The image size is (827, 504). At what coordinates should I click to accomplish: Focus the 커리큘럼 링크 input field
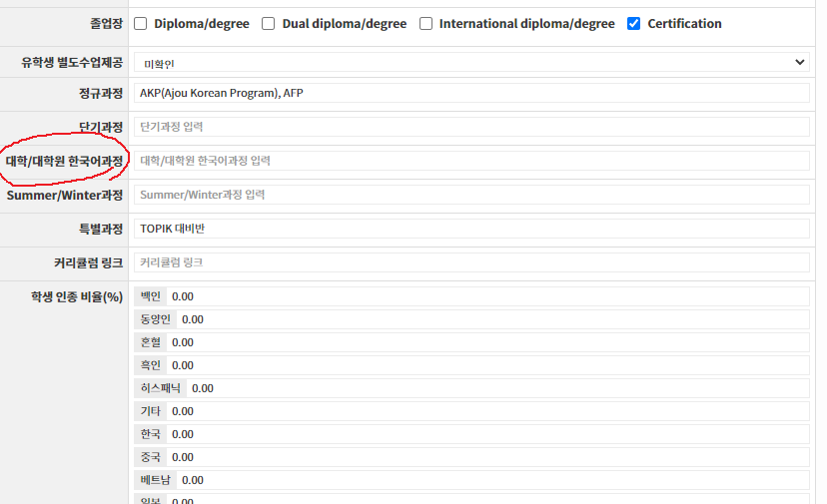[x=470, y=262]
